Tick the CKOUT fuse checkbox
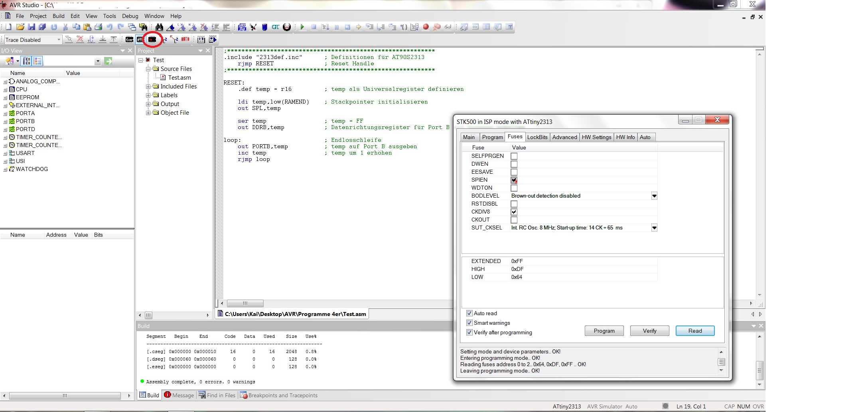The height and width of the screenshot is (412, 868). (x=514, y=220)
